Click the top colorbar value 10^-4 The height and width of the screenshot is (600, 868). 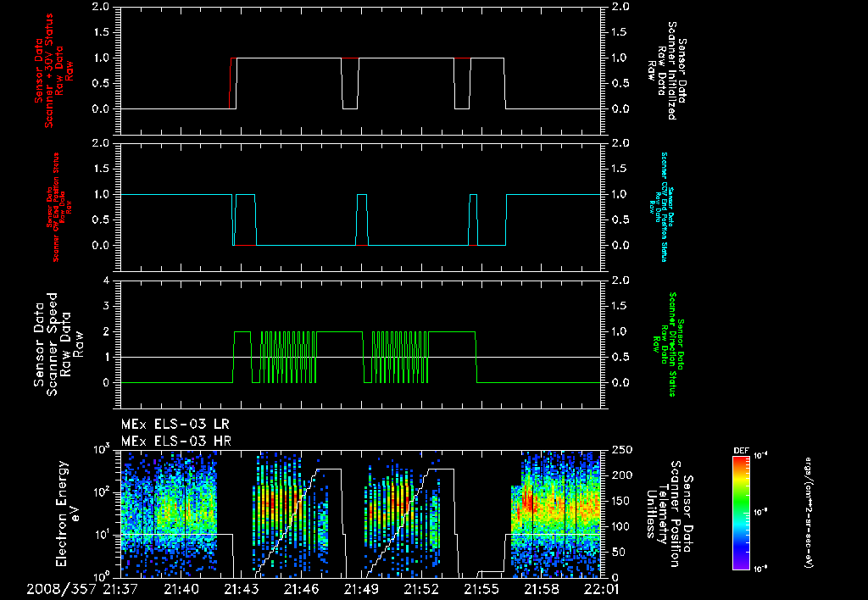pos(761,456)
